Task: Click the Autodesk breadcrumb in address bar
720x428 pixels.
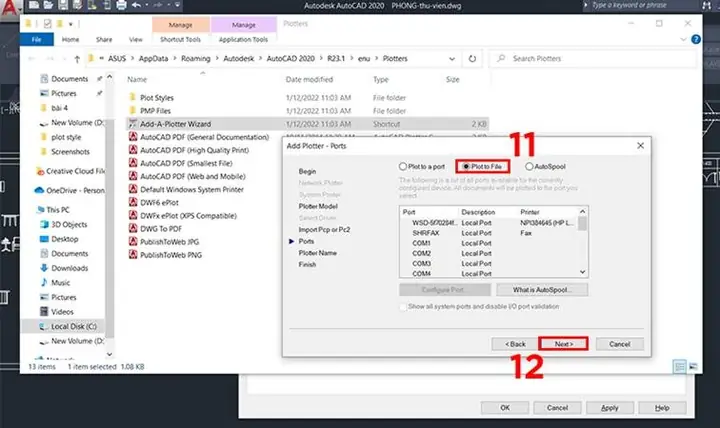Action: pyautogui.click(x=239, y=59)
